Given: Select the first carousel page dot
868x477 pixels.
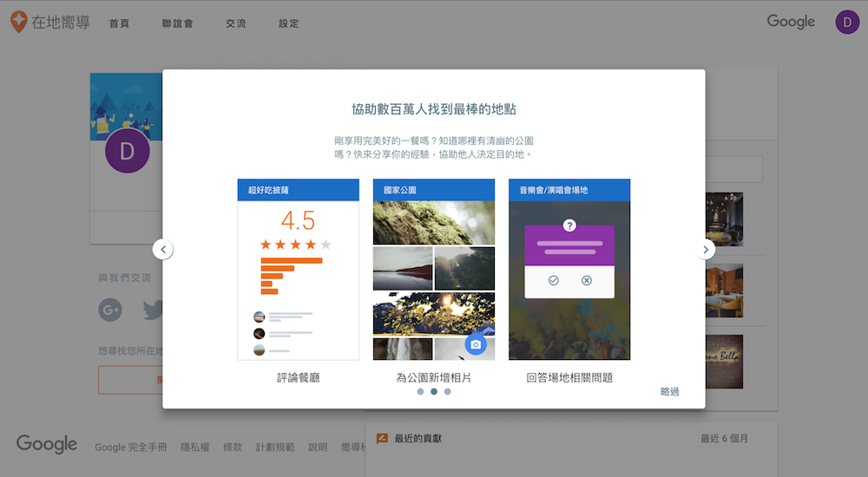Looking at the screenshot, I should click(420, 391).
